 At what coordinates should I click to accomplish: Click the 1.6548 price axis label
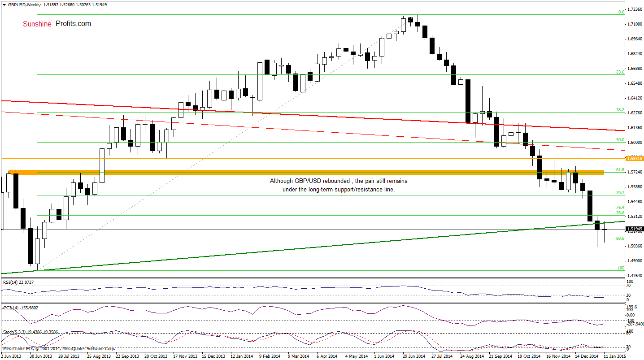635,83
